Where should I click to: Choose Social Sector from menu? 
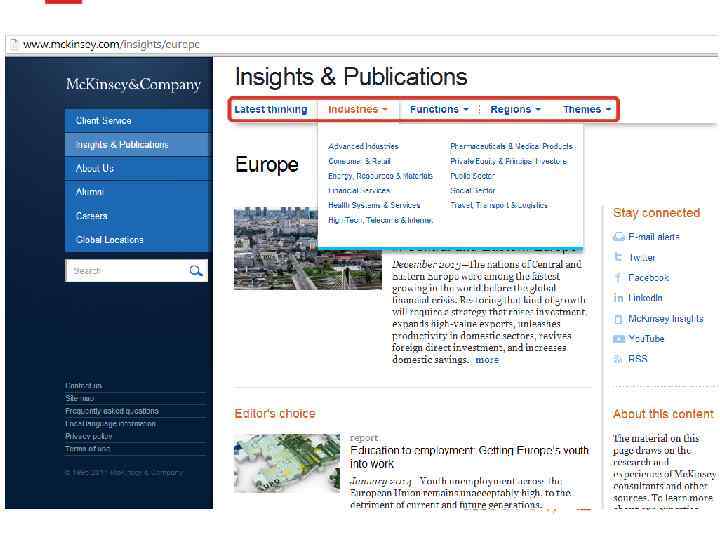(472, 191)
